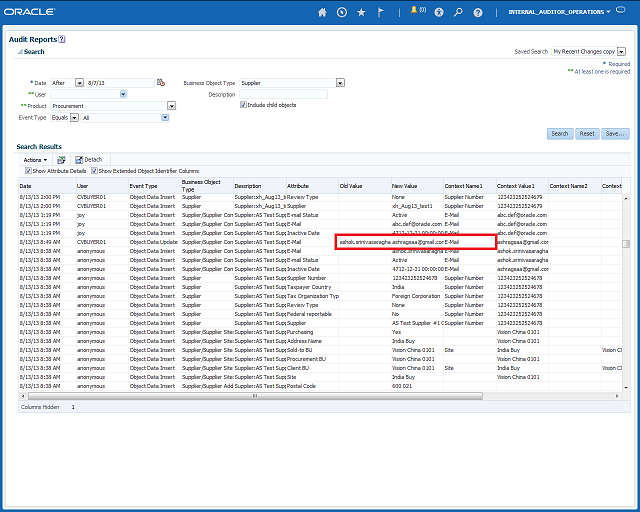
Task: Open Saved Search dropdown
Action: 621,51
